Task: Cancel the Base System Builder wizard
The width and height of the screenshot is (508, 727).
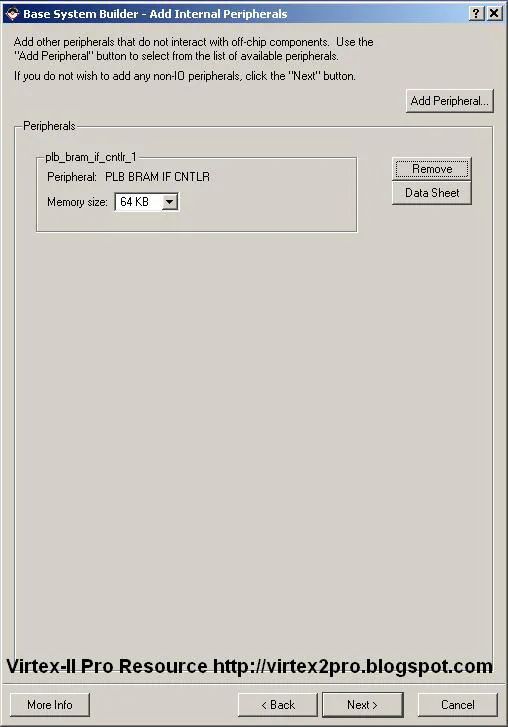Action: pos(457,705)
